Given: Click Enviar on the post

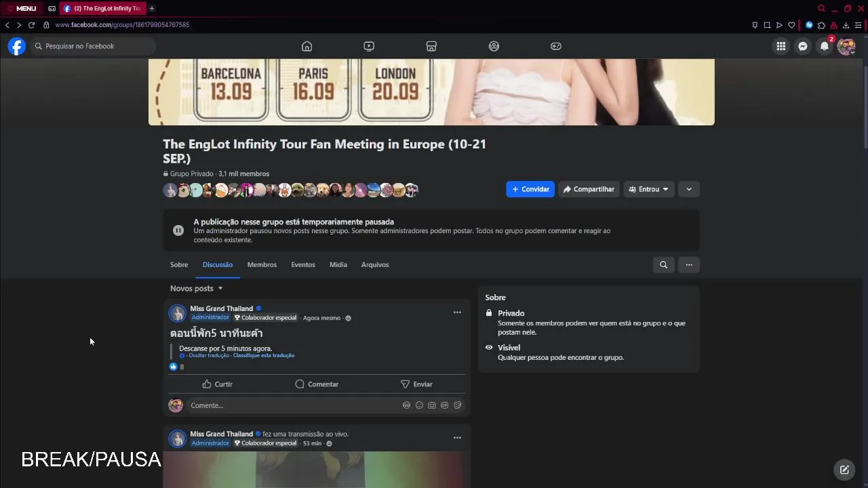Looking at the screenshot, I should 416,384.
